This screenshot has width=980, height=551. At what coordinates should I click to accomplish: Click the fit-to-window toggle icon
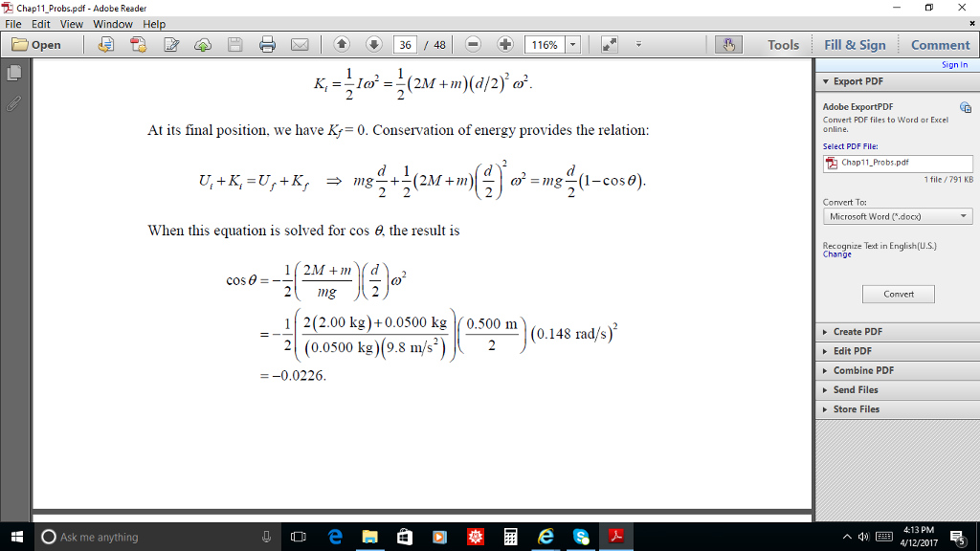[x=609, y=44]
